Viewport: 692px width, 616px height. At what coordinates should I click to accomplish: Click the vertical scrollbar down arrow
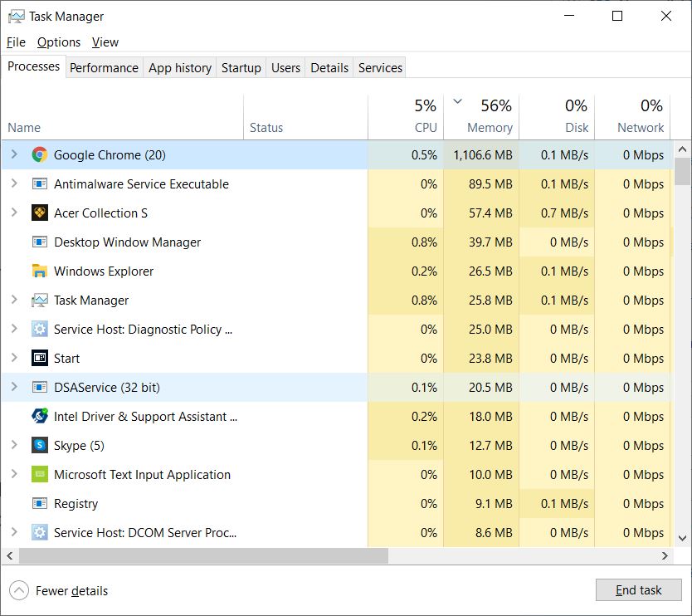pyautogui.click(x=682, y=538)
